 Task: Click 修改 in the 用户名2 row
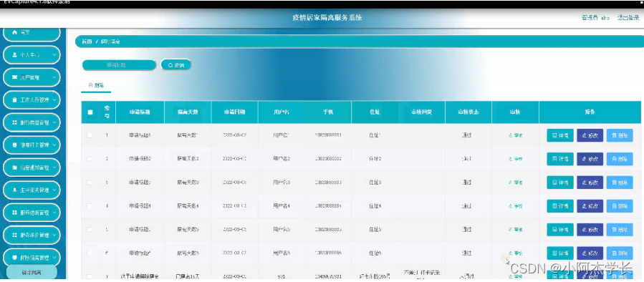(x=590, y=159)
